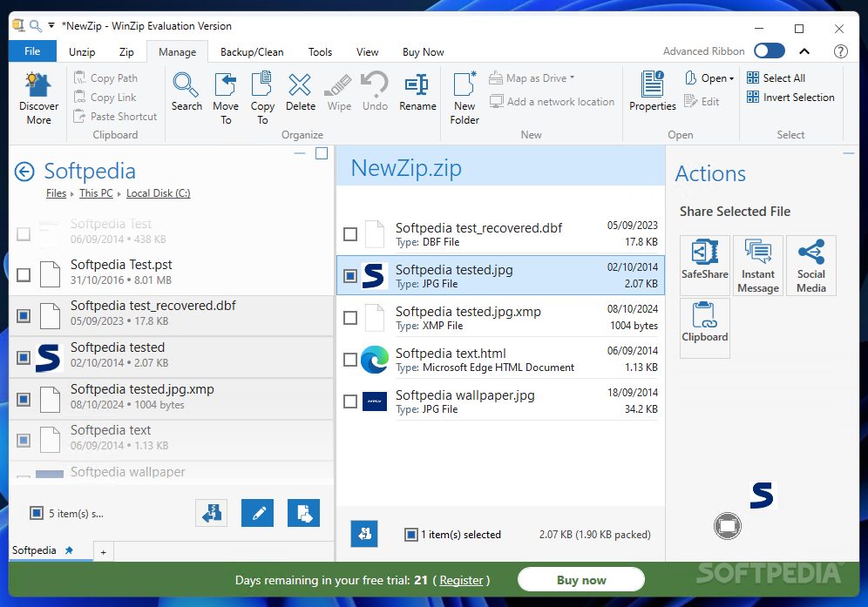Follow the Files breadcrumb link
This screenshot has height=607, width=868.
(56, 193)
